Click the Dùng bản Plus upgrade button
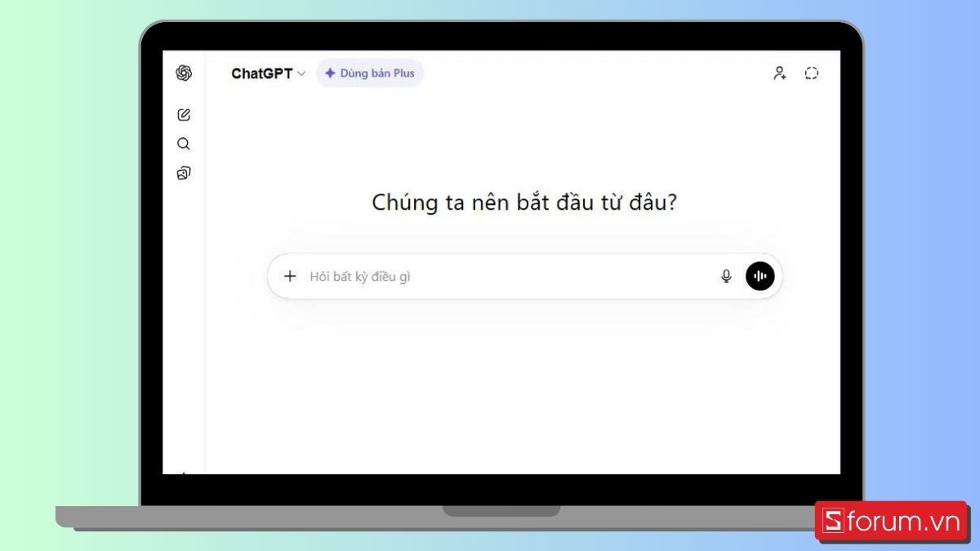980x551 pixels. click(x=370, y=73)
